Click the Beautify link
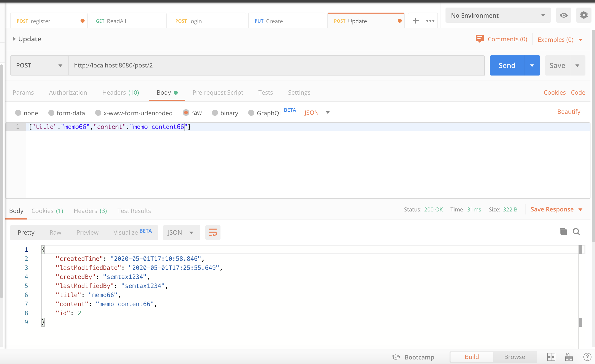This screenshot has height=364, width=595. tap(569, 112)
